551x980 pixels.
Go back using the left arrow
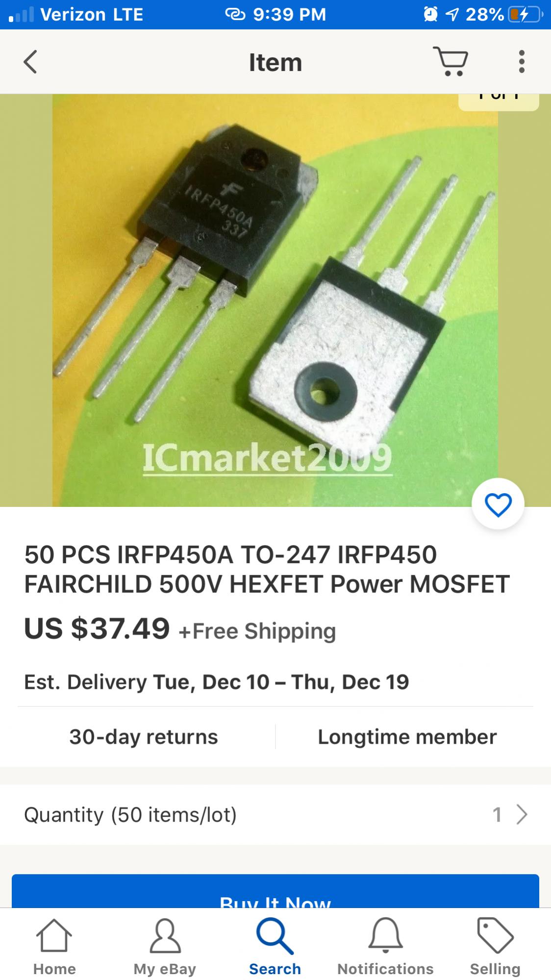[x=30, y=62]
